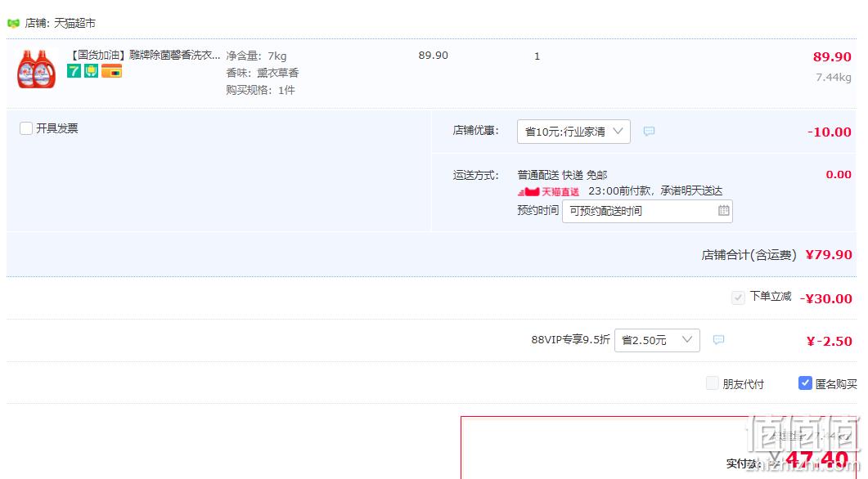Viewport: 868px width, 479px height.
Task: Click the 店铺合计(含运费) label
Action: click(749, 255)
